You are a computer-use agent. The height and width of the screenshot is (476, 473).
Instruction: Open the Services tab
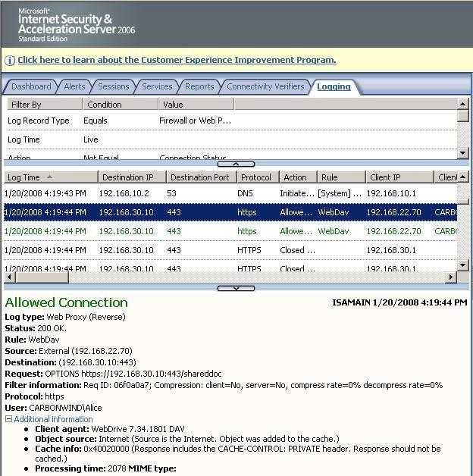[157, 86]
